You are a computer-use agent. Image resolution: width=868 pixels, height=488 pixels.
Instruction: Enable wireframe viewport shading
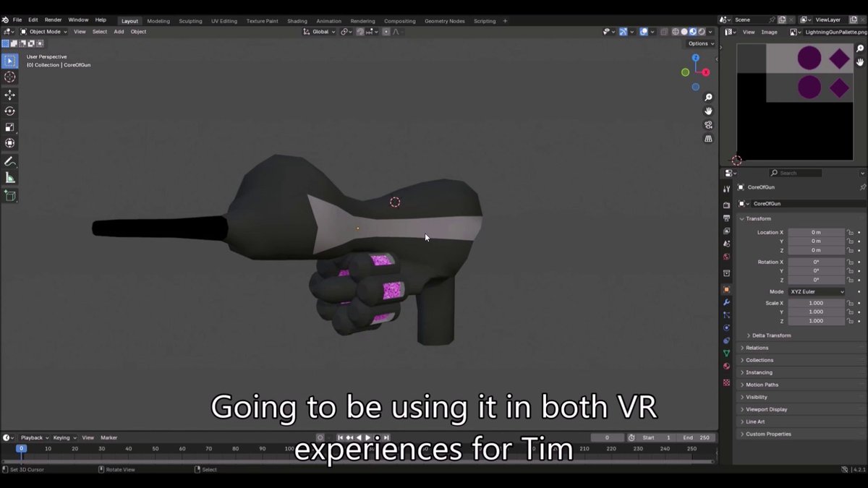pos(677,31)
